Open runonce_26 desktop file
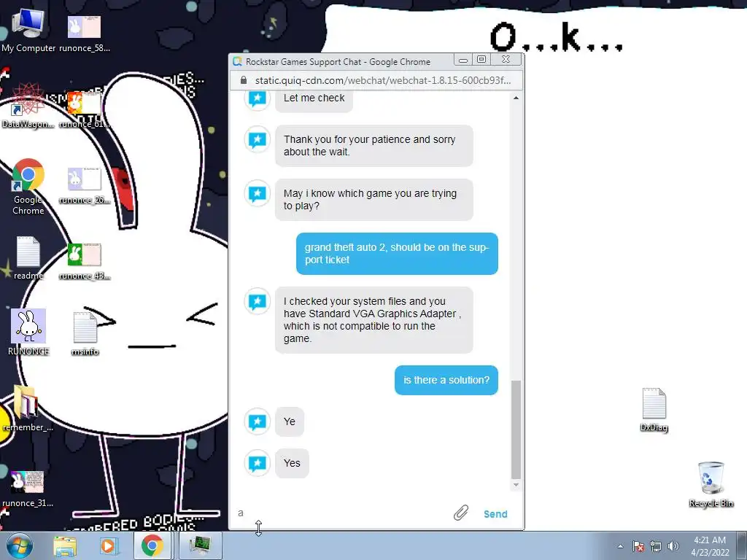Screen dimensions: 747x560 pyautogui.click(x=85, y=184)
